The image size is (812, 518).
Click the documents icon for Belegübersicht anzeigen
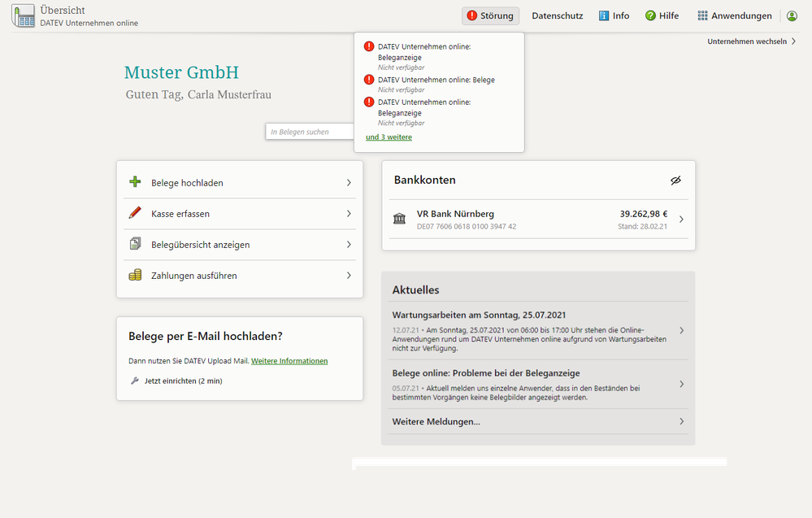(135, 243)
